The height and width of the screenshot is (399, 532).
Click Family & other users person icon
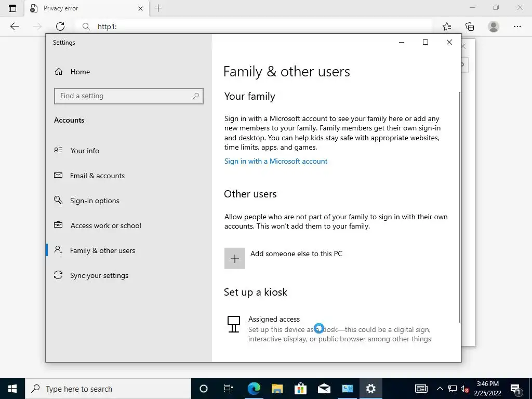click(x=58, y=250)
